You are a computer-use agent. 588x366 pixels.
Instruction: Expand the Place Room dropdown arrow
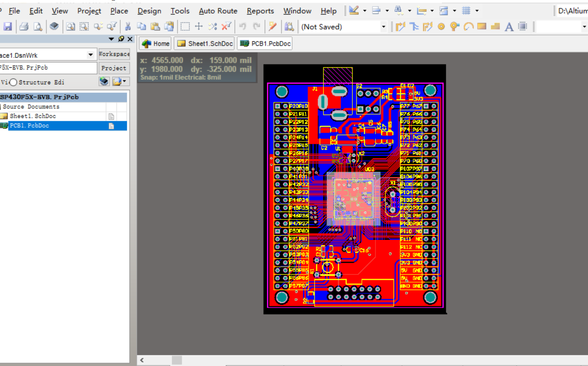coord(454,11)
